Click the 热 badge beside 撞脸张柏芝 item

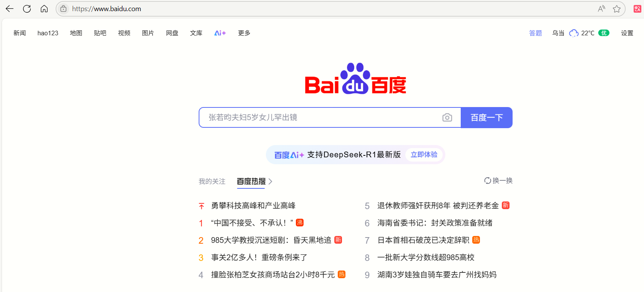(342, 274)
